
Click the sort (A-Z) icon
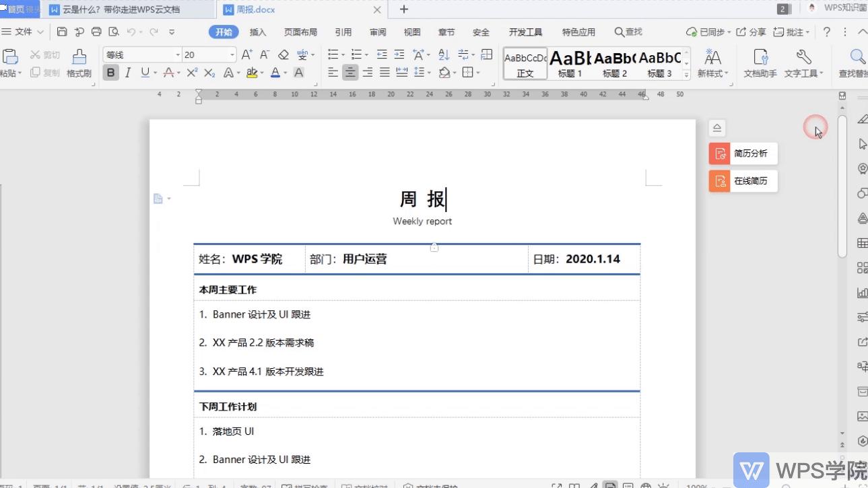442,54
